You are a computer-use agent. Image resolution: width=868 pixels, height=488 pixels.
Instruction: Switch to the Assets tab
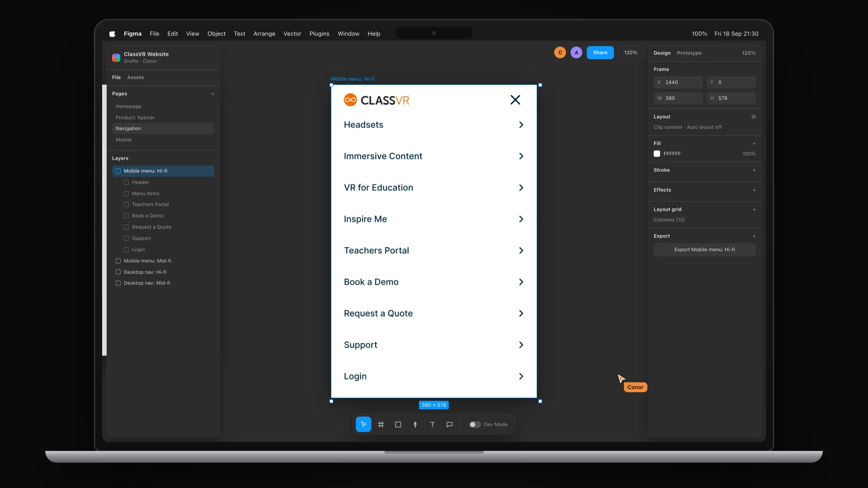pos(135,77)
